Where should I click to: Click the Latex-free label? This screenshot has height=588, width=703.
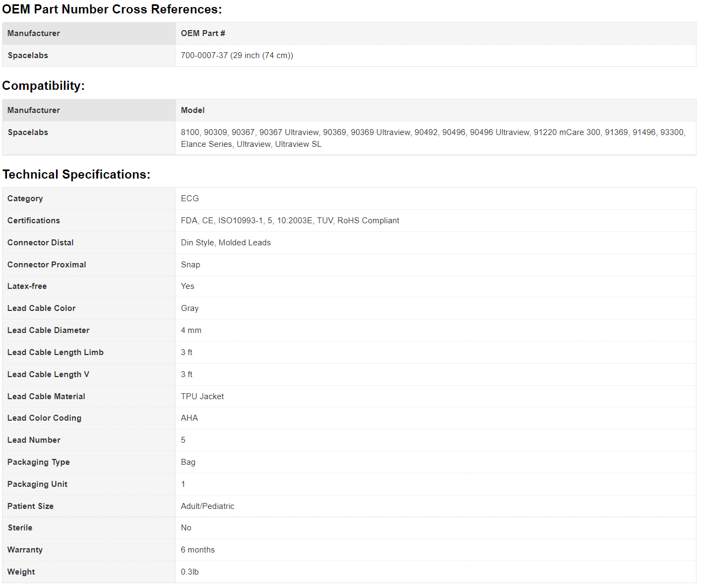[x=27, y=286]
